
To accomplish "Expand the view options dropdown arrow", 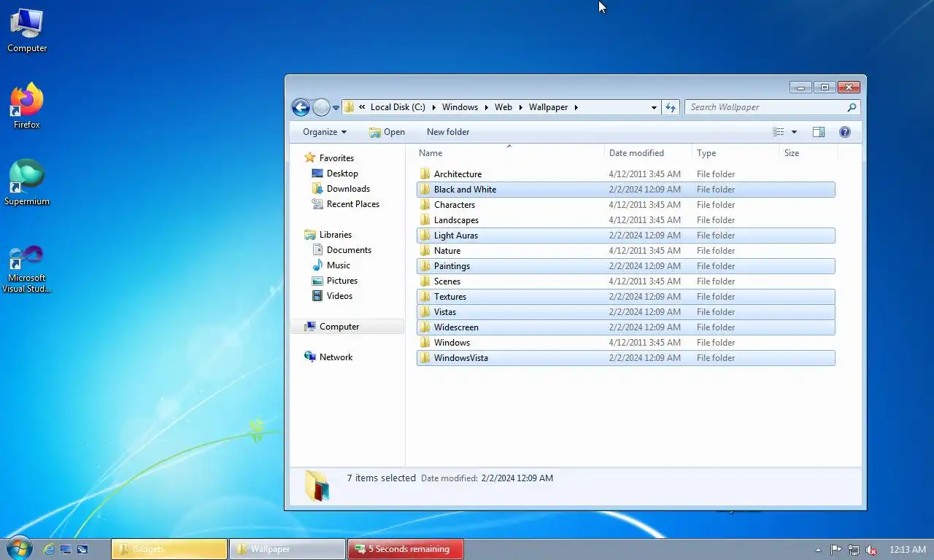I will tap(794, 132).
